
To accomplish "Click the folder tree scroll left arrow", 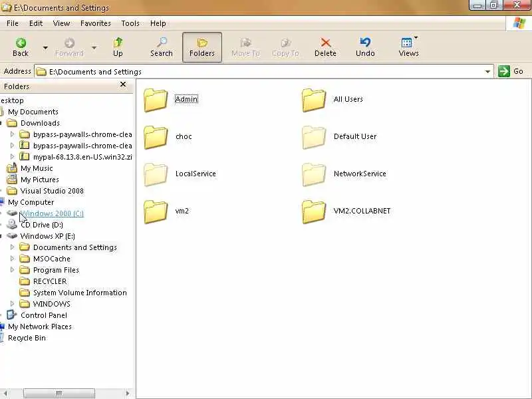I will tap(5, 393).
